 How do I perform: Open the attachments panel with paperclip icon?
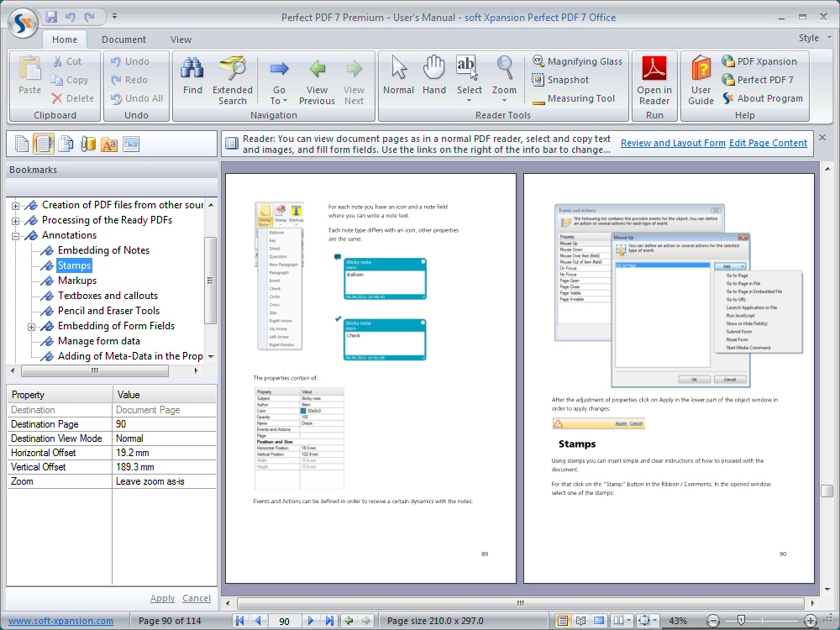88,144
